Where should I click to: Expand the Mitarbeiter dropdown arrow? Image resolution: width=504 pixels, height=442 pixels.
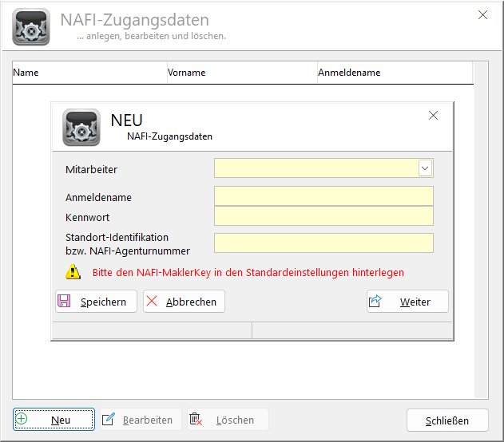(x=425, y=168)
